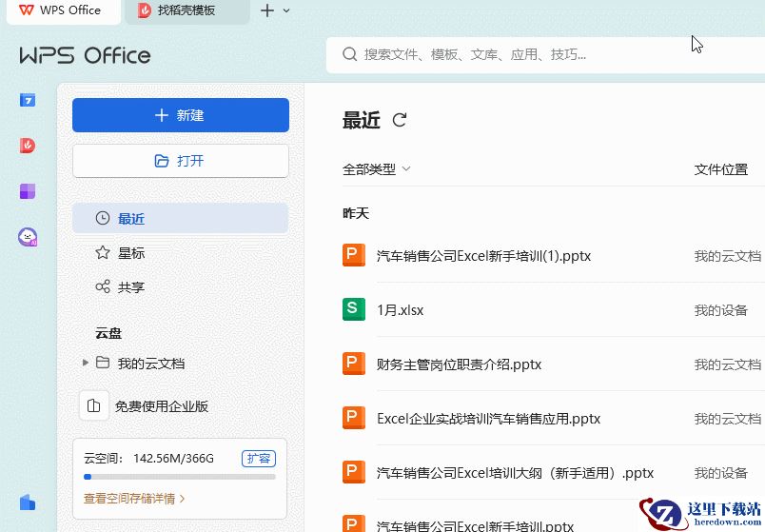Open file 1月.xlsx

400,310
